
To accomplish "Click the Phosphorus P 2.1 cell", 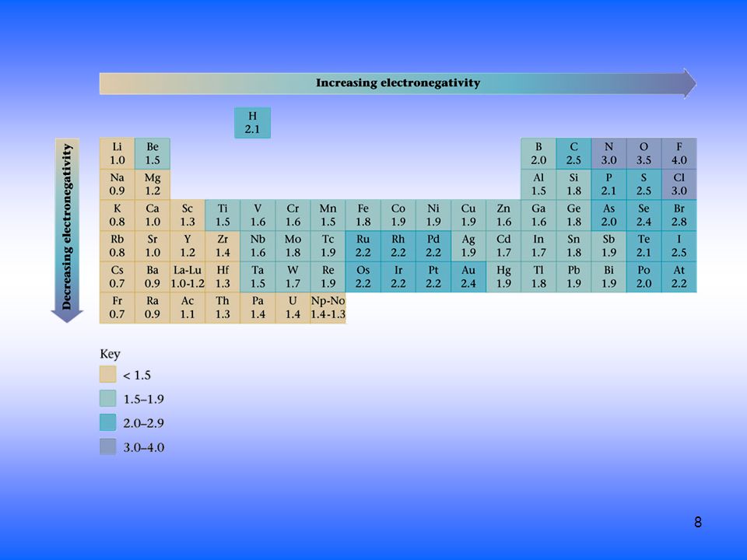I will point(608,184).
